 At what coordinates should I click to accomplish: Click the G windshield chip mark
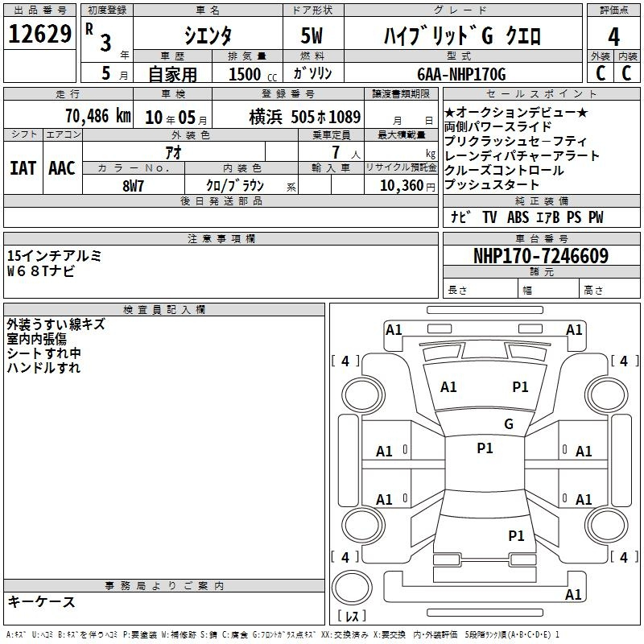coord(509,423)
